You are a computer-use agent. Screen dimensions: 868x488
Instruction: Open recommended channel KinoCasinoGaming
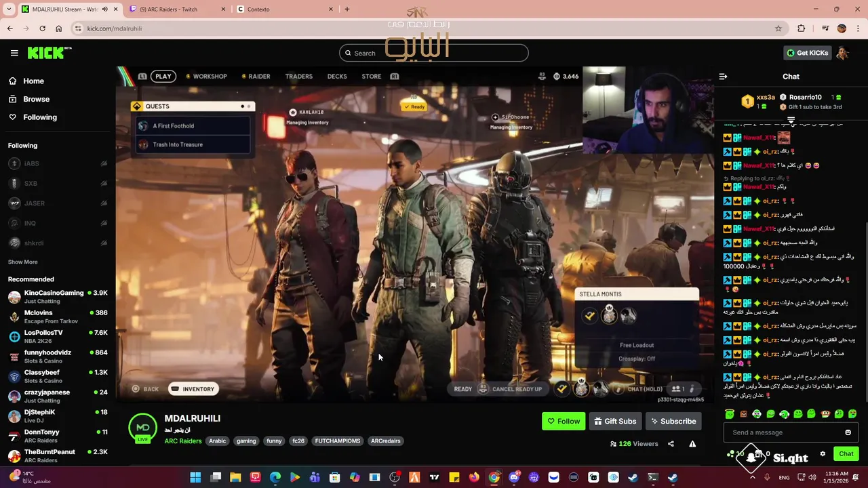pos(58,297)
